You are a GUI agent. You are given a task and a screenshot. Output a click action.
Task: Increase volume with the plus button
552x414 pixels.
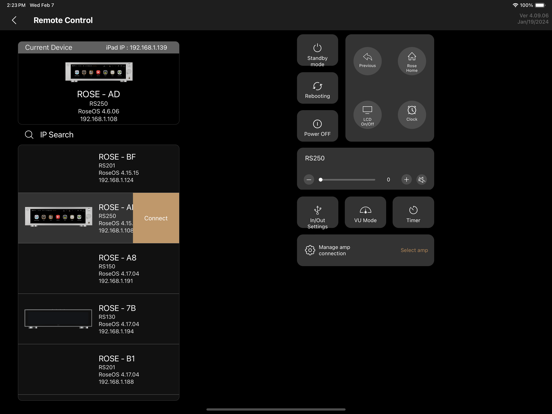pyautogui.click(x=406, y=180)
